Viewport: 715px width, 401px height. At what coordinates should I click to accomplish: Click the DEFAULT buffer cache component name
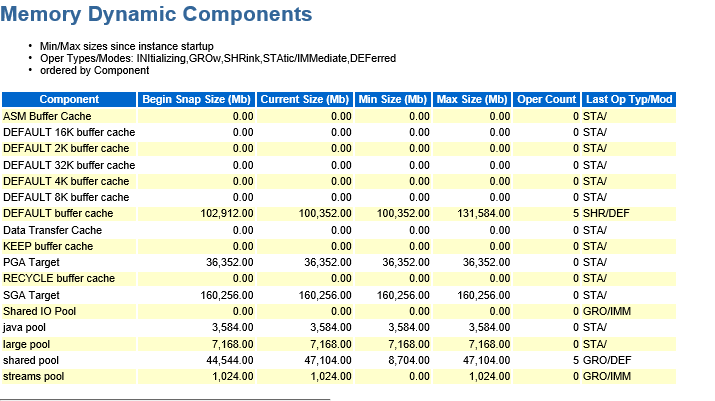pos(58,213)
